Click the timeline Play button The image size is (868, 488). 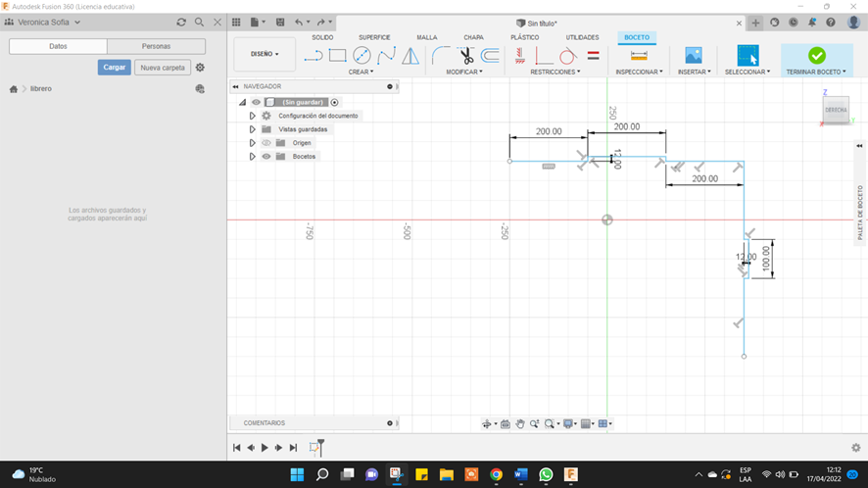click(x=265, y=448)
